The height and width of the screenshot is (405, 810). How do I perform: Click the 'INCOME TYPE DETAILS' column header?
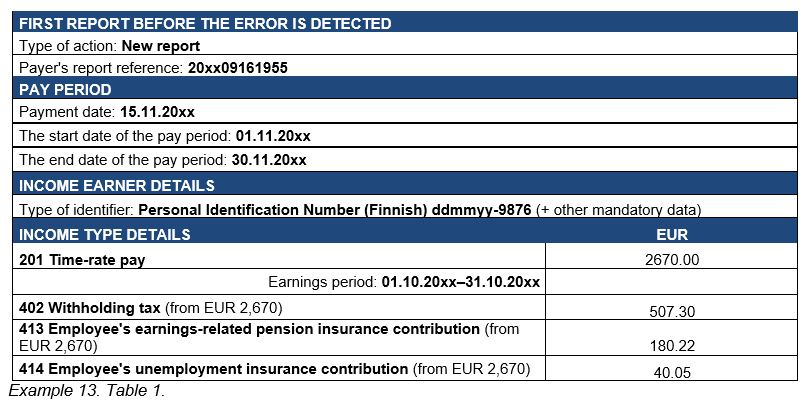click(105, 235)
